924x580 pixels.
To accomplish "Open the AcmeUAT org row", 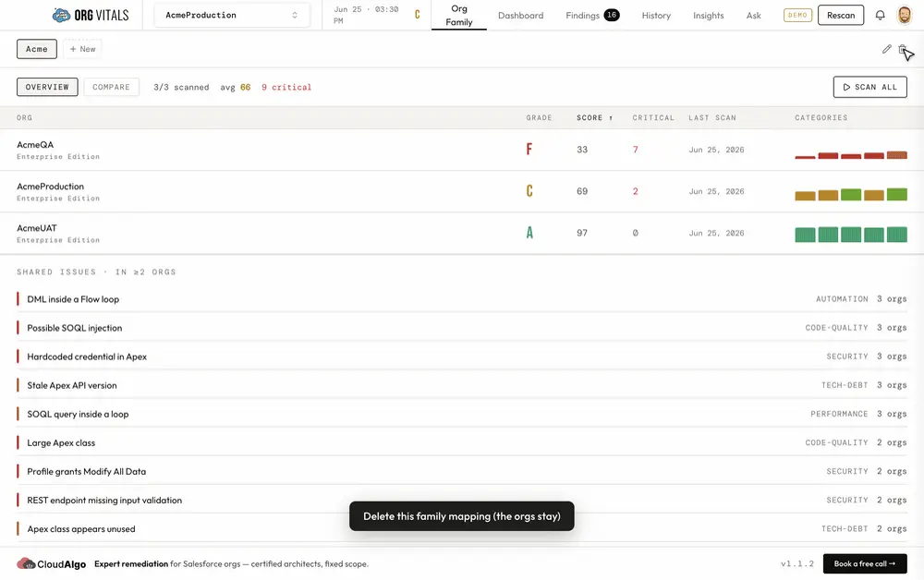I will [462, 233].
